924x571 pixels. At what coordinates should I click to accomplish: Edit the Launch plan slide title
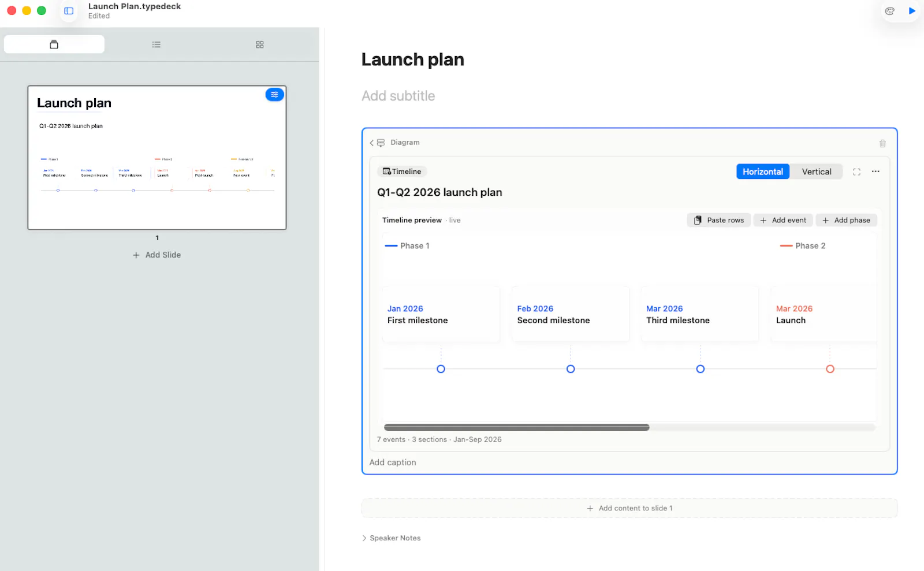pyautogui.click(x=413, y=59)
